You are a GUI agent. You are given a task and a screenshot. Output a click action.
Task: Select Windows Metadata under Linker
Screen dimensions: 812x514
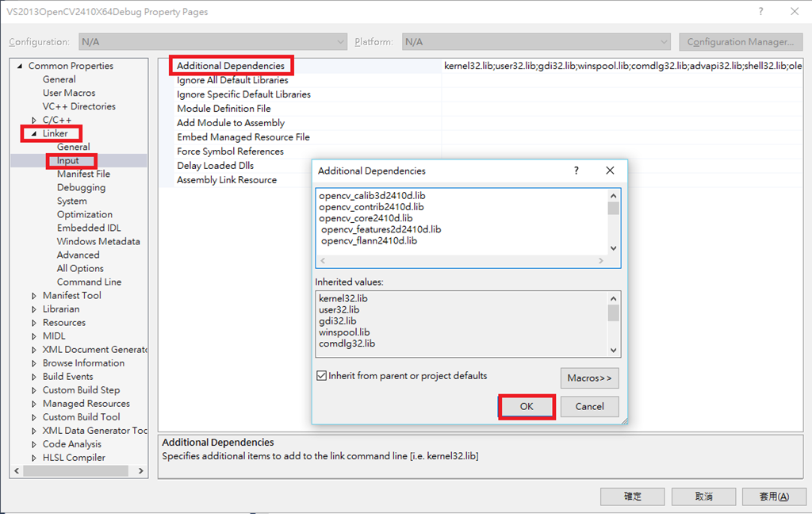click(x=98, y=241)
